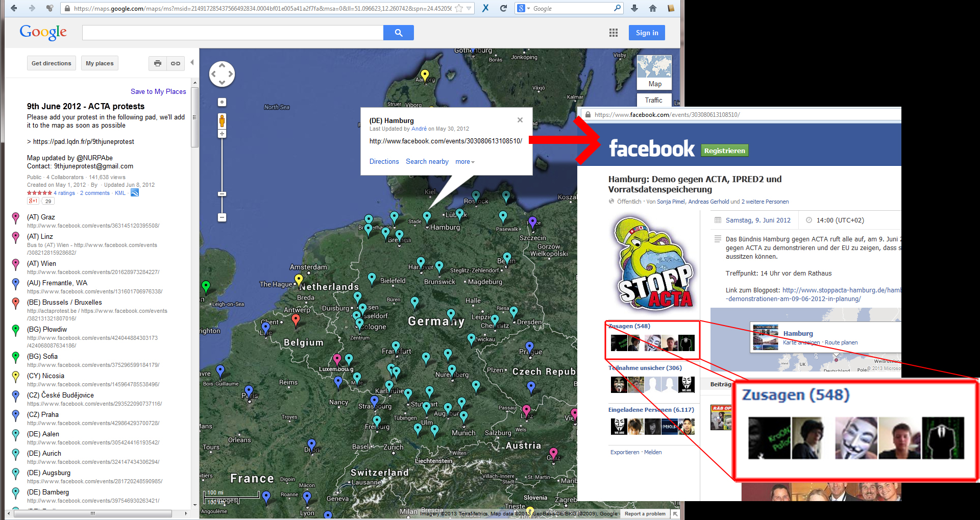Open the URL bar history dropdown arrow
Viewport: 980px width, 520px height.
(x=469, y=8)
